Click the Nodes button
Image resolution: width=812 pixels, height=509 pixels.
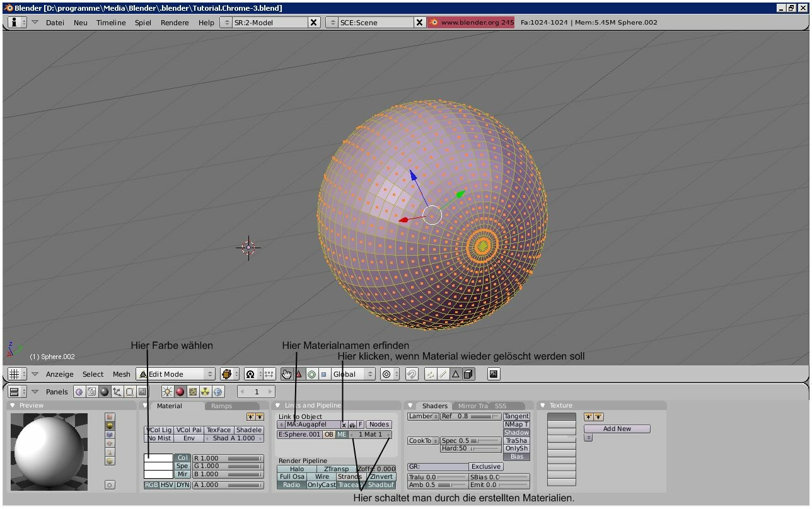[379, 425]
